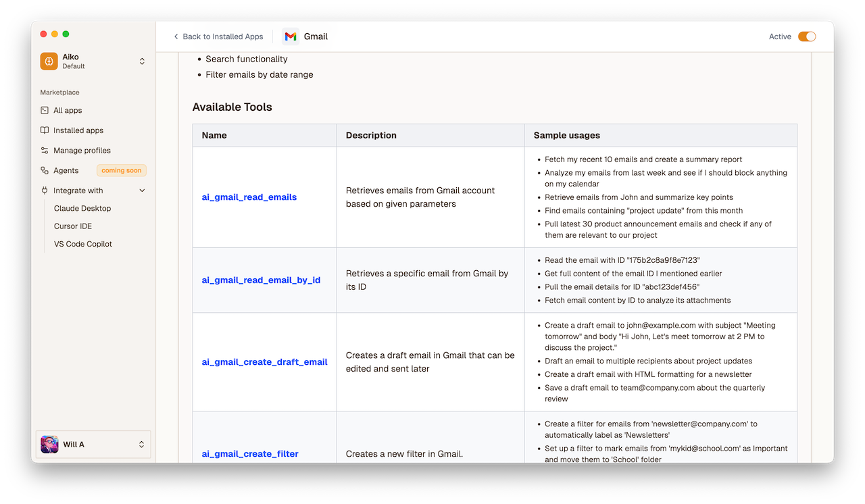This screenshot has height=504, width=865.
Task: Select Claude Desktop integration
Action: click(x=82, y=209)
